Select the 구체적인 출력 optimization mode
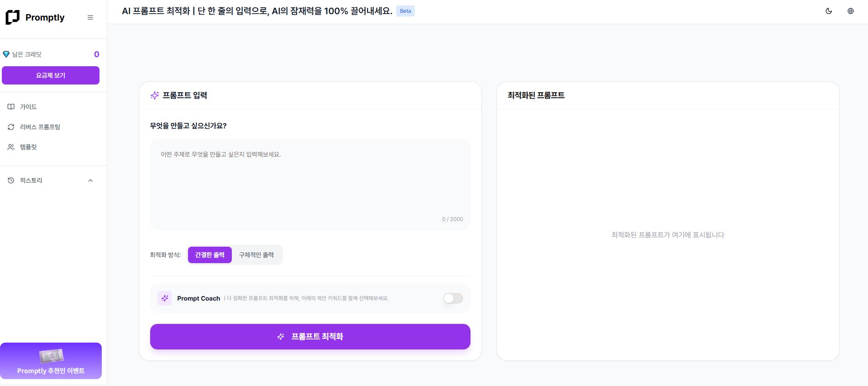Screen dimensions: 868x386 256,255
